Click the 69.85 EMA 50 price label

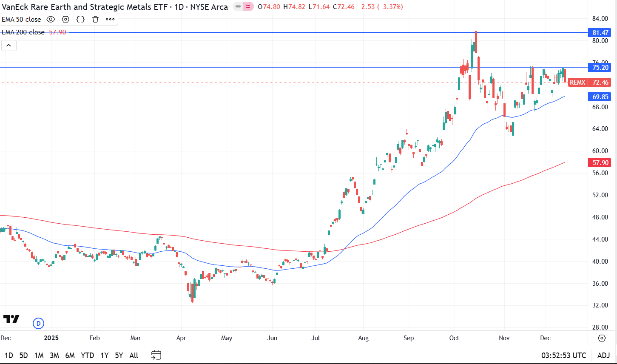click(600, 97)
